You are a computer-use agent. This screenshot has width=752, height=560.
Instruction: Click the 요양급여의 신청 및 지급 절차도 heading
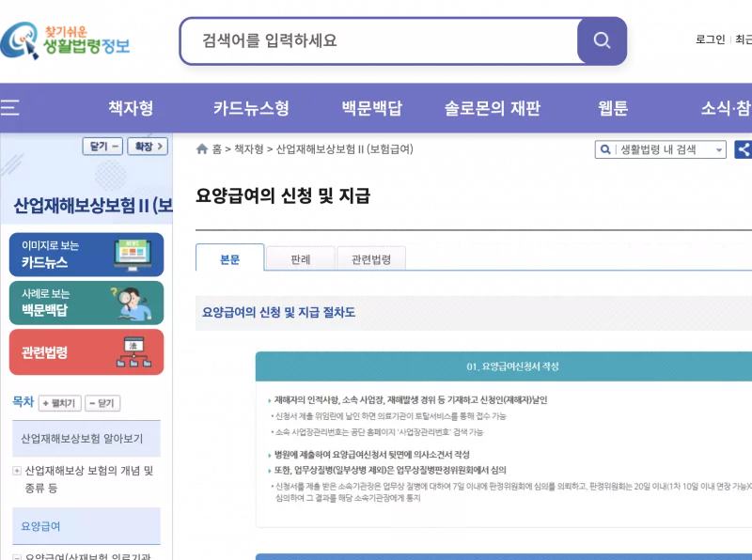278,313
